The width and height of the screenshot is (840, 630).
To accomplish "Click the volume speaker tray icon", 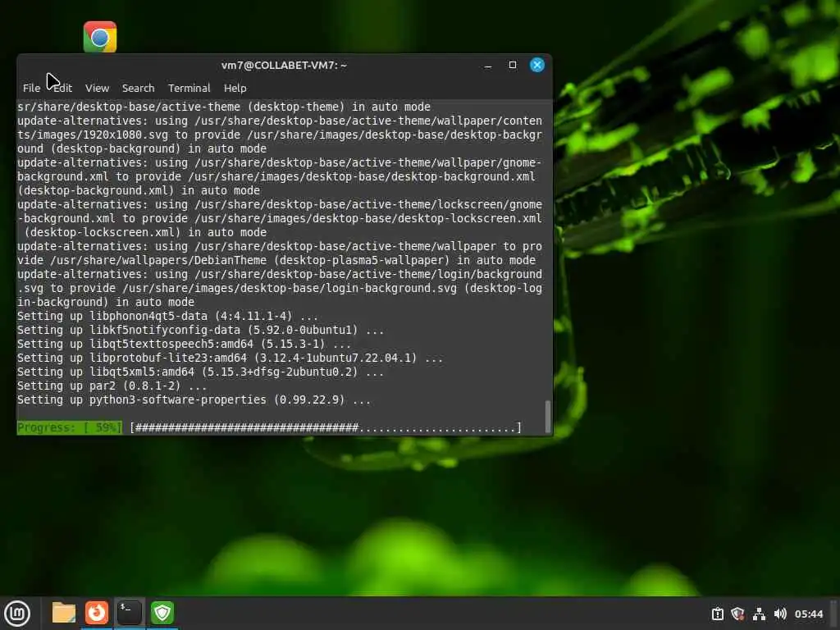I will [x=780, y=614].
